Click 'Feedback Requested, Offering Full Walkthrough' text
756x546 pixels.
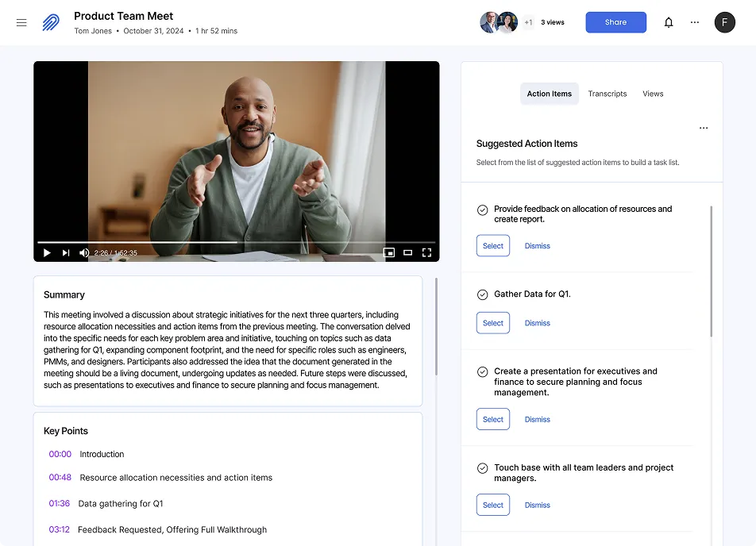point(172,529)
